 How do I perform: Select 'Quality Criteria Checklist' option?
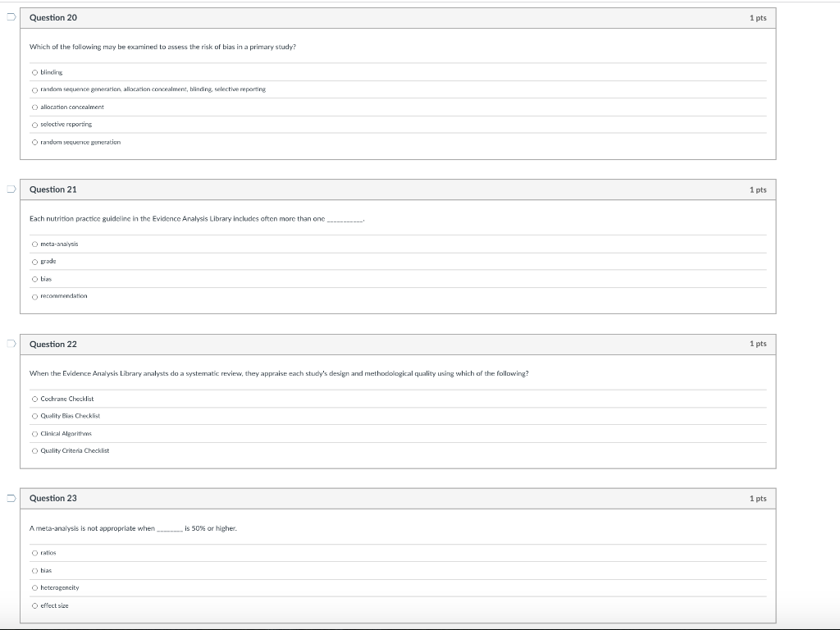point(34,451)
